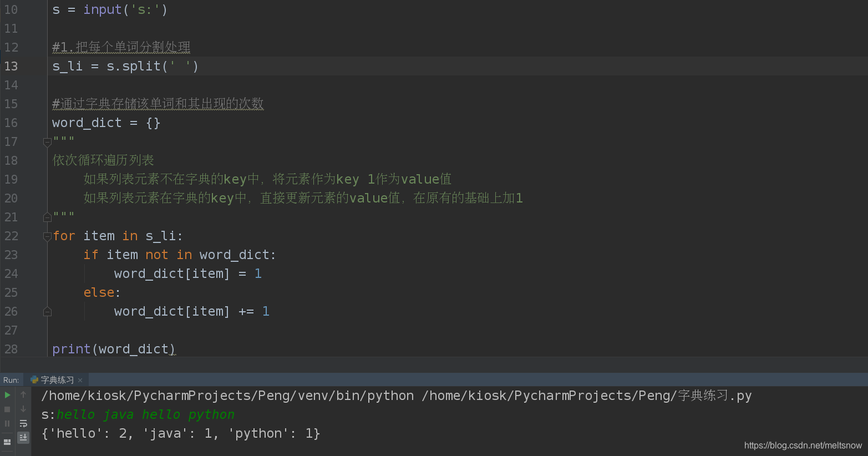Click the docstring line ending 在原有的基础上加1
Viewport: 868px width, 456px height.
point(303,198)
